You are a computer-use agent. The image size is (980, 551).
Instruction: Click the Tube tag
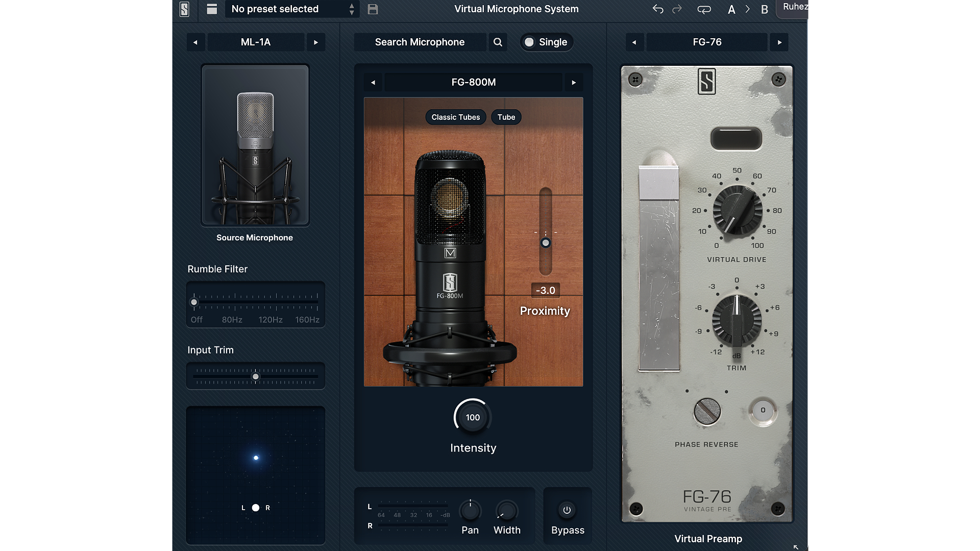point(506,117)
